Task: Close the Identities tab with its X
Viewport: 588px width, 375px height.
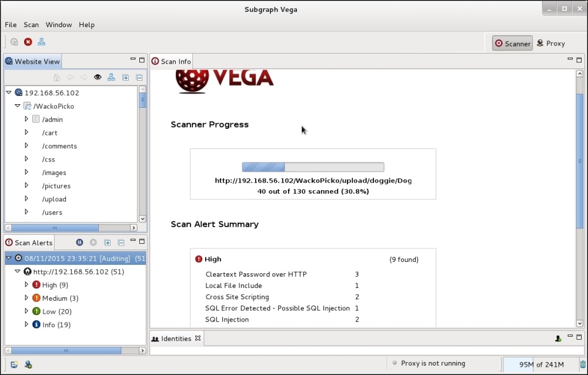Action: [198, 339]
